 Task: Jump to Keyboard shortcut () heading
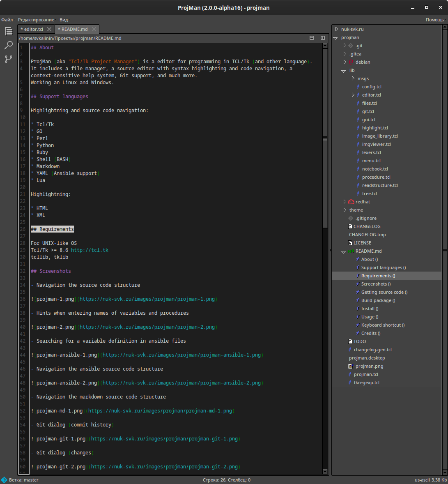(383, 325)
